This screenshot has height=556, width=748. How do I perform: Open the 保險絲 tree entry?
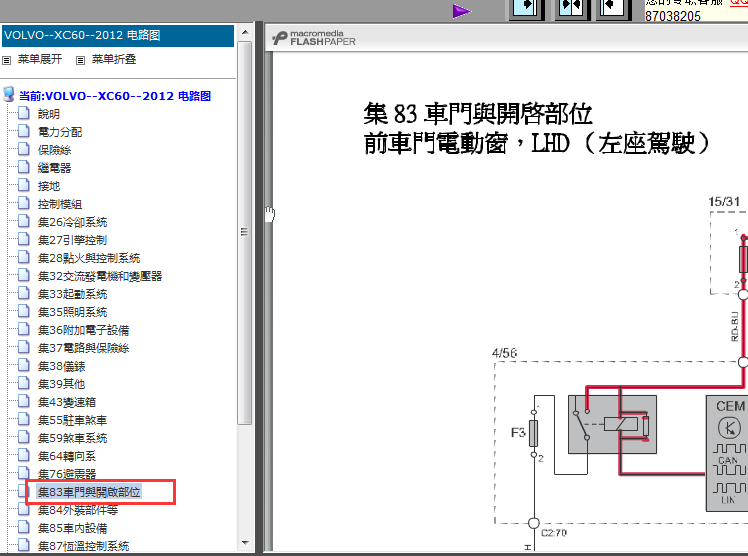click(x=54, y=150)
